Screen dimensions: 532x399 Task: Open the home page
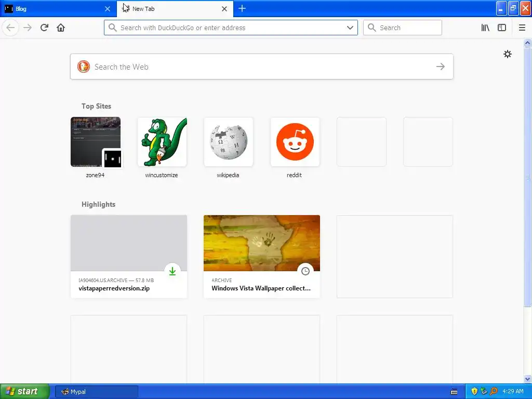pos(61,28)
